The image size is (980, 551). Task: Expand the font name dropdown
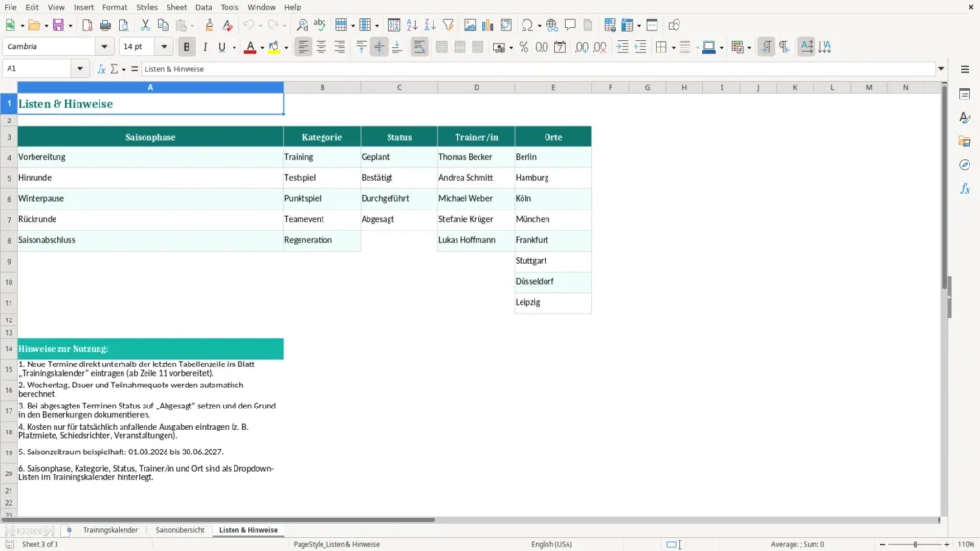point(104,47)
